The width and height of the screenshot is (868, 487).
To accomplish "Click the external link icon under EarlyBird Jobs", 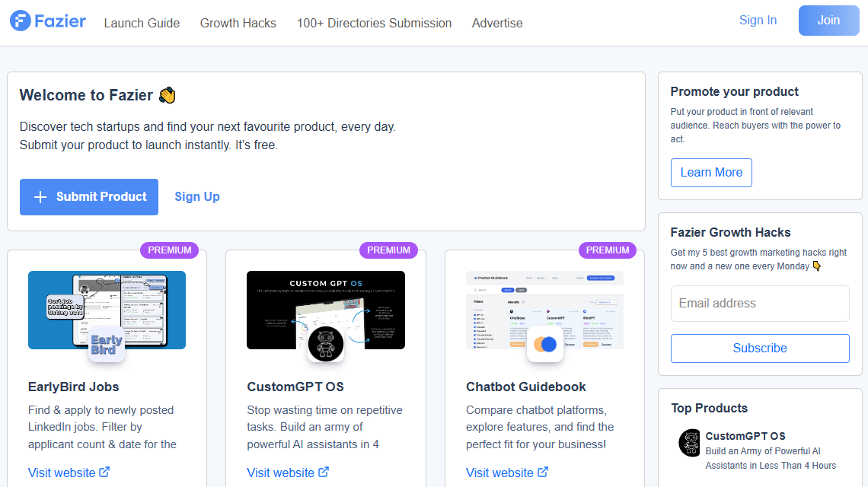I will [x=104, y=472].
